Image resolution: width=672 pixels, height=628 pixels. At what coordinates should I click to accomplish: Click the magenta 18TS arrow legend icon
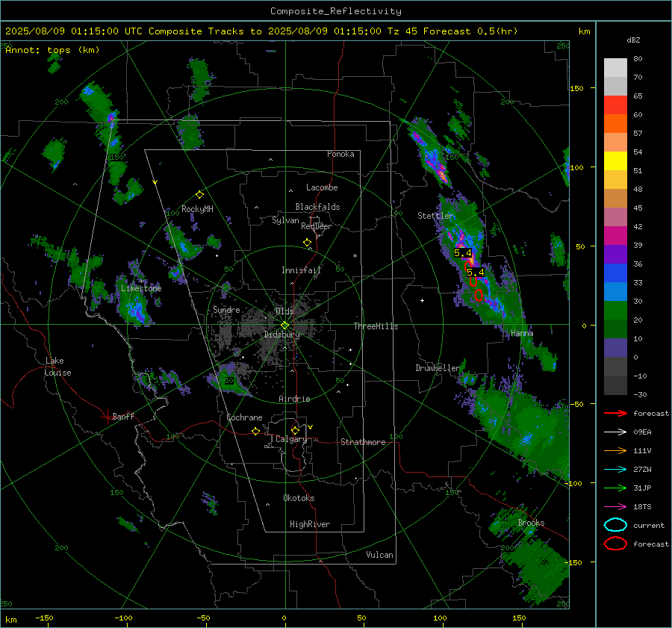coord(615,507)
